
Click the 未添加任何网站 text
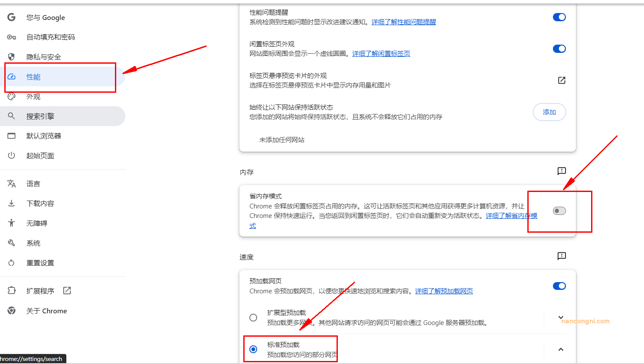click(282, 140)
